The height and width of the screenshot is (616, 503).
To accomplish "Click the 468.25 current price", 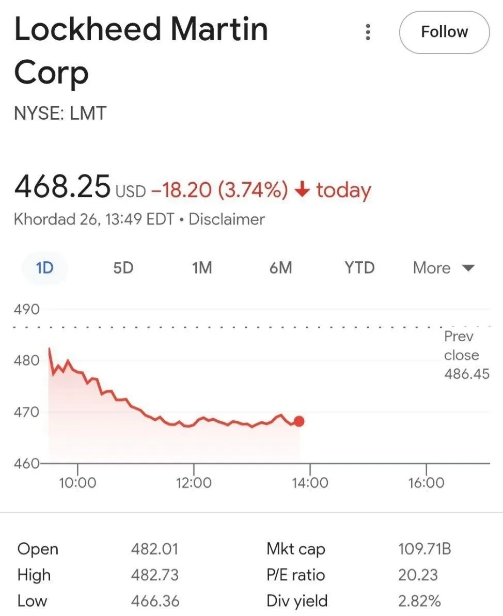I will click(x=62, y=186).
